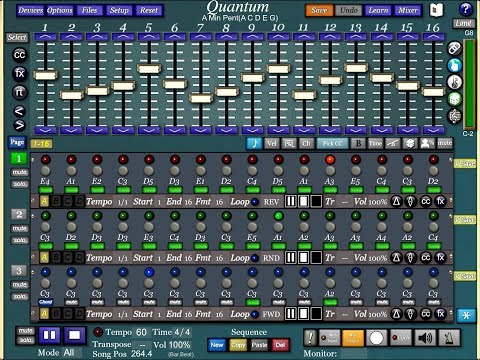Change direction FWD in sequence 3

[271, 314]
